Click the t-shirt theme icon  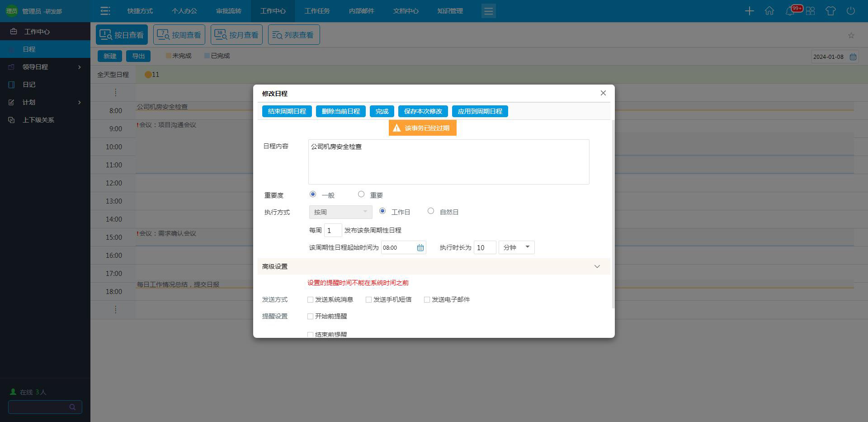831,11
